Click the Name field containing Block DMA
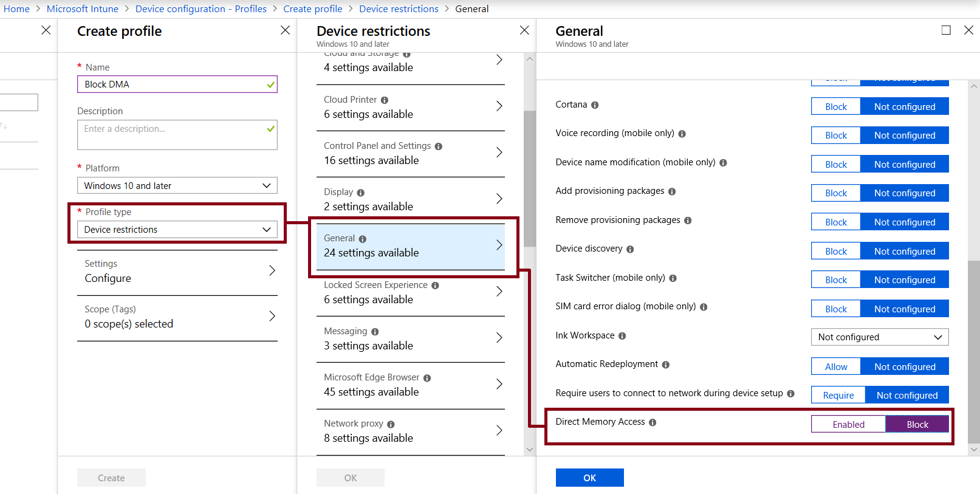Screen dimensions: 980x494 [177, 84]
